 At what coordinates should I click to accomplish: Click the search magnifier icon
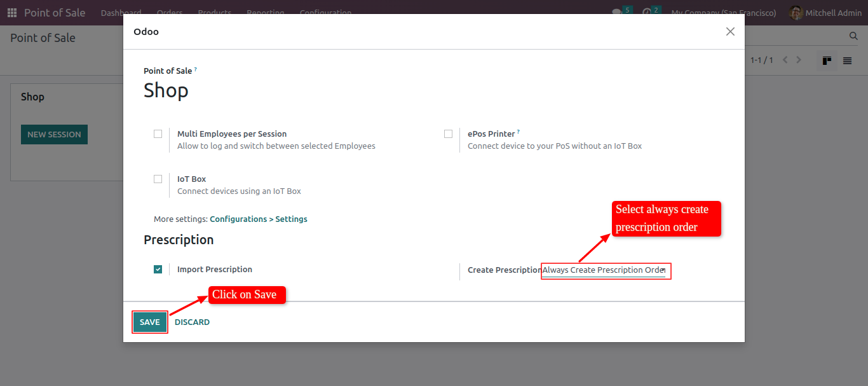tap(853, 36)
